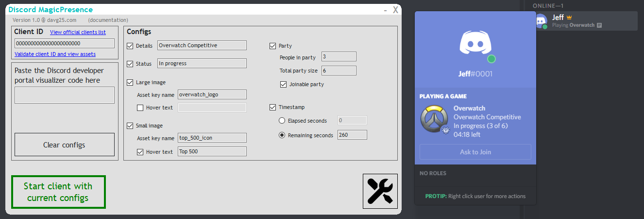Click Version 1.0 @ davg25.com text
The image size is (644, 219).
(x=44, y=20)
